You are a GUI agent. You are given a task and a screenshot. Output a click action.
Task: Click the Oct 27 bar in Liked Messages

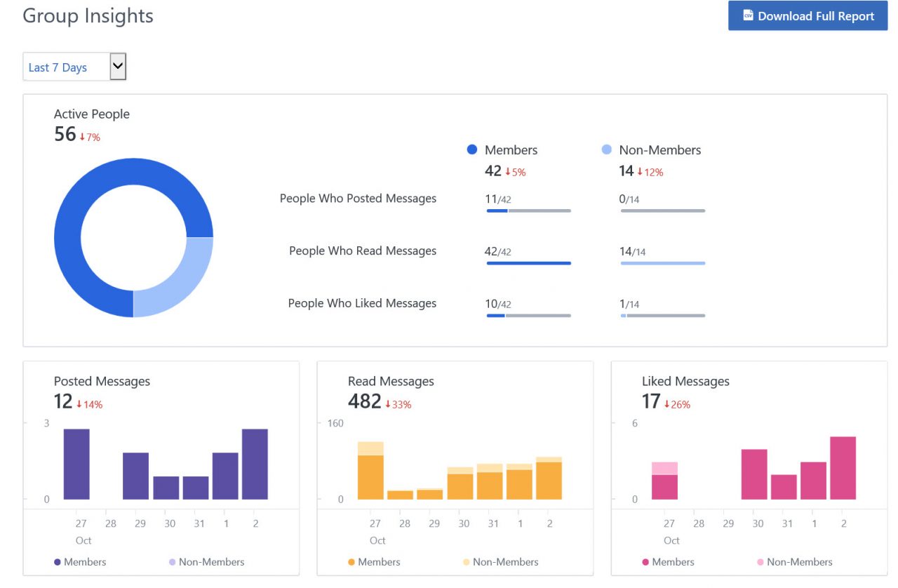pyautogui.click(x=664, y=481)
